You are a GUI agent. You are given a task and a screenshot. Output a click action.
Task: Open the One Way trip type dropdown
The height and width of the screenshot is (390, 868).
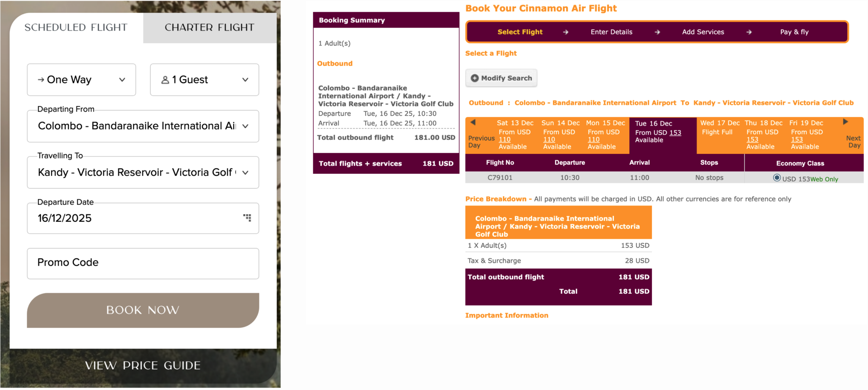click(x=81, y=80)
